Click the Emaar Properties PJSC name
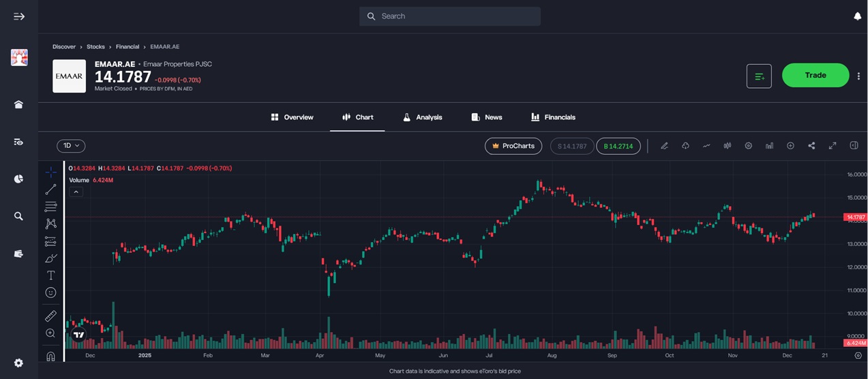Screen dimensions: 868x379 177,64
